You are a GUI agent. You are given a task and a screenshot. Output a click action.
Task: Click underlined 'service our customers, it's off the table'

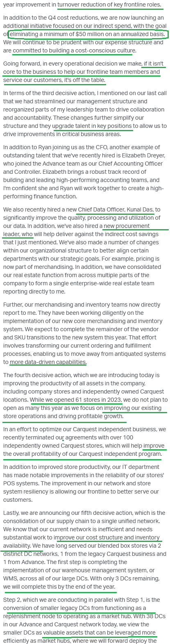[54, 80]
